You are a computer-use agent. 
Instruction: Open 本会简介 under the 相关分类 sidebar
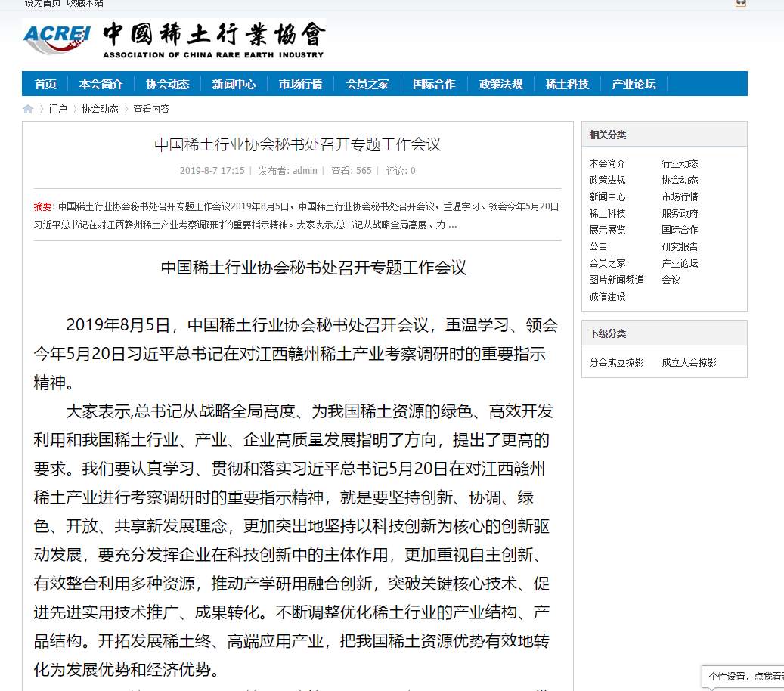pos(608,163)
